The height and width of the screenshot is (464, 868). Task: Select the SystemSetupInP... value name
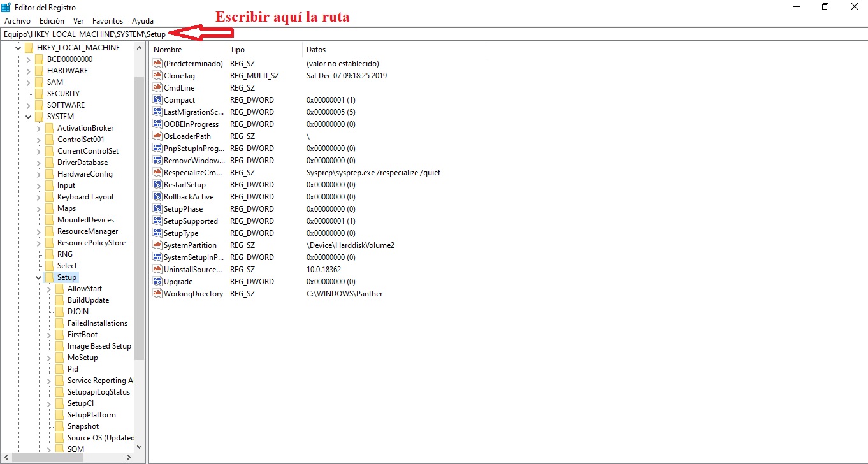(194, 257)
